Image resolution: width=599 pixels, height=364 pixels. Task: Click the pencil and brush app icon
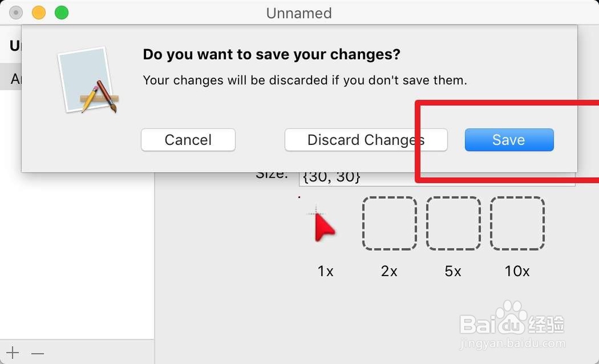(88, 81)
